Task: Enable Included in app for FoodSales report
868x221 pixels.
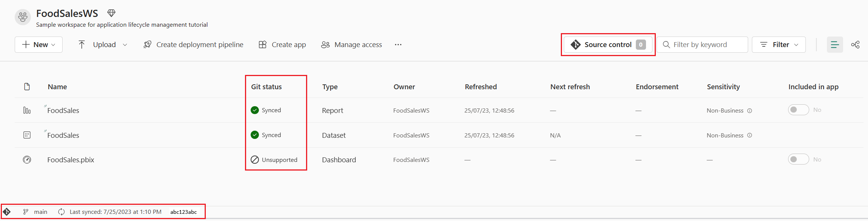Action: pyautogui.click(x=798, y=110)
